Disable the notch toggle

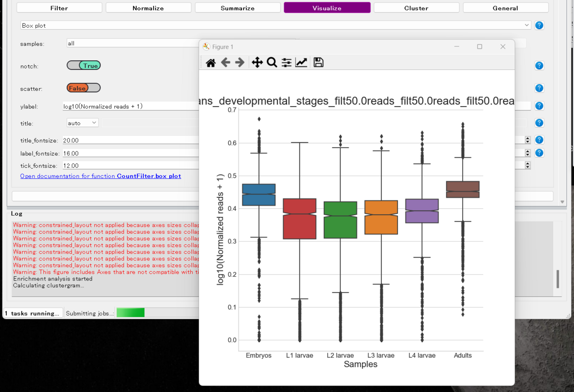click(84, 65)
